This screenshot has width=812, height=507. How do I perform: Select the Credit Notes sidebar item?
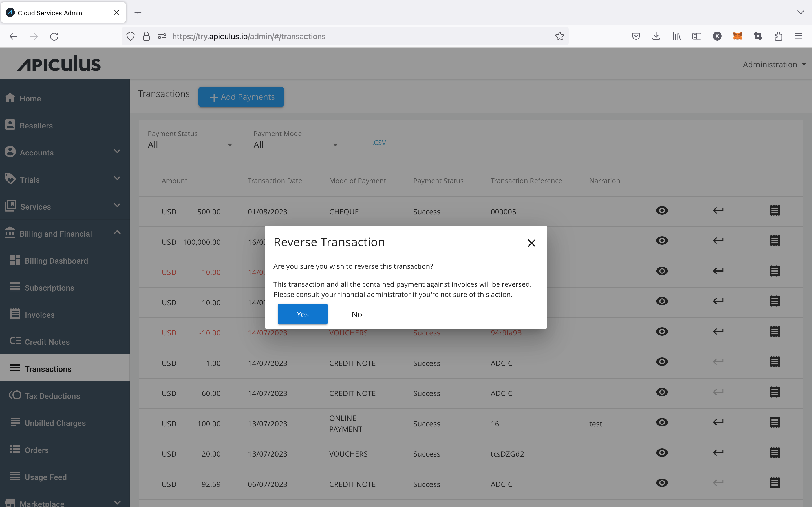click(48, 342)
